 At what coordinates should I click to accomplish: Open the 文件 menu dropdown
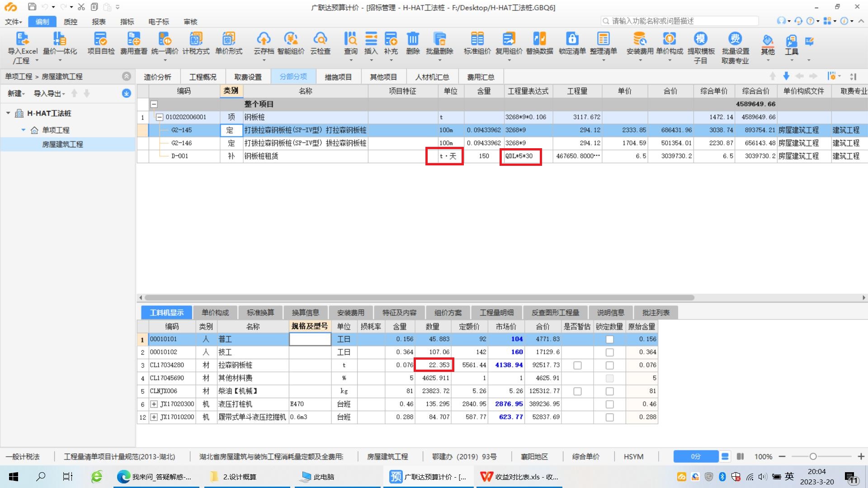pyautogui.click(x=13, y=22)
